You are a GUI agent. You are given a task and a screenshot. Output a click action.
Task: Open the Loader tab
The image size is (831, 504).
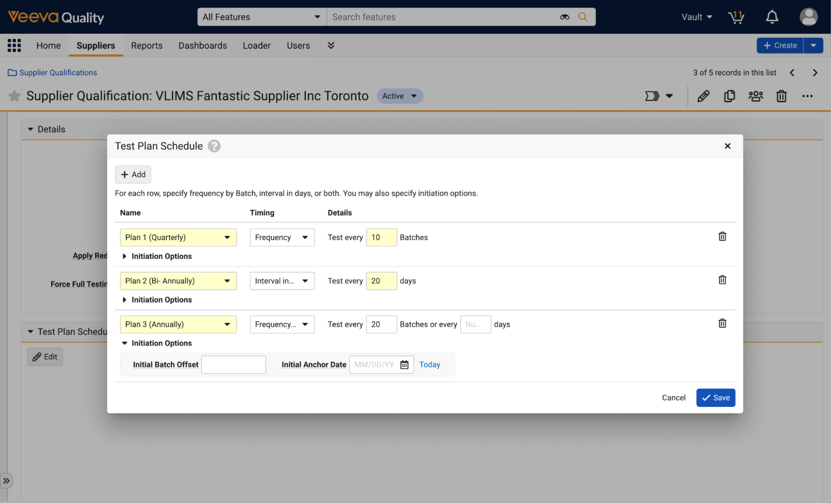tap(256, 45)
